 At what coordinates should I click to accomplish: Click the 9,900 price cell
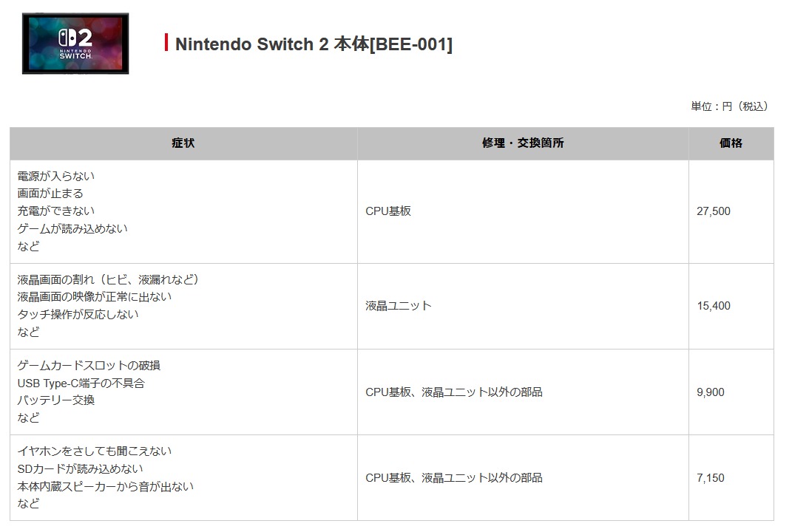(710, 392)
